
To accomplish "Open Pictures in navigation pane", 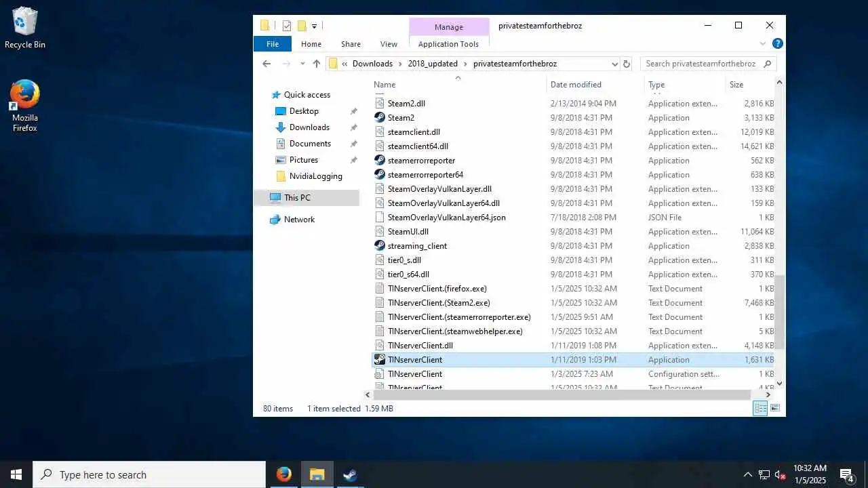I will coord(303,160).
